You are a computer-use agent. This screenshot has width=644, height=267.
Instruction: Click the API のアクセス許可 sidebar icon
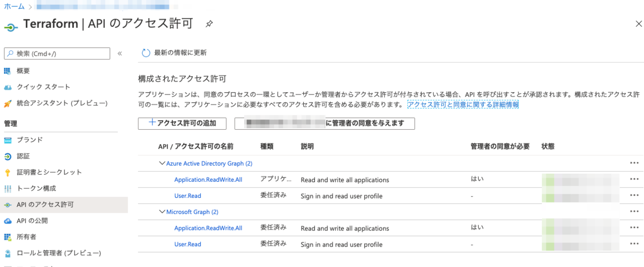point(8,205)
